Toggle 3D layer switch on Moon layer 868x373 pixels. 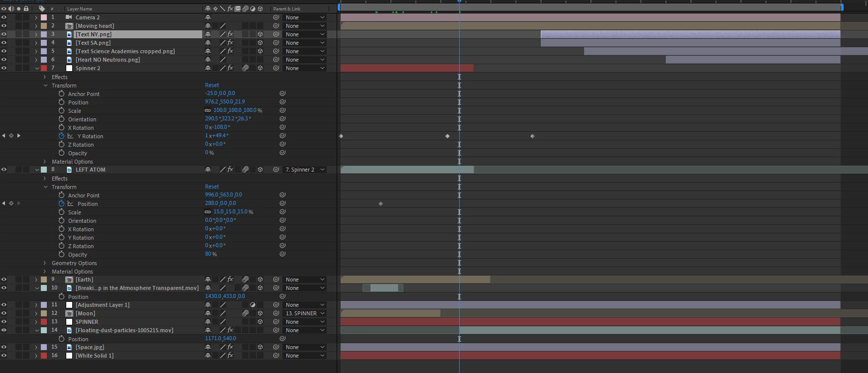pyautogui.click(x=260, y=313)
